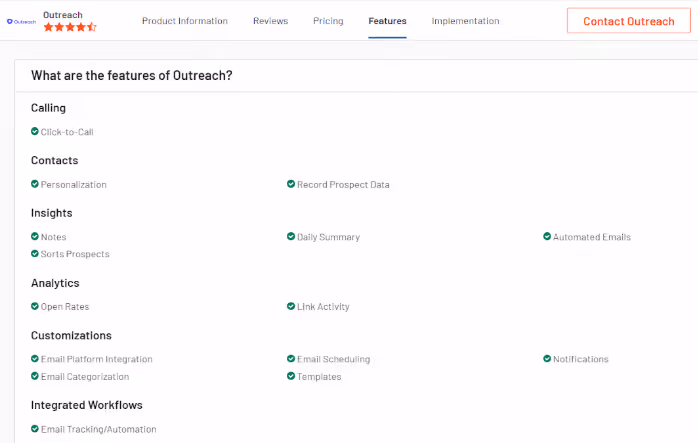The image size is (698, 443).
Task: Click the check icon beside Daily Summary
Action: point(291,236)
